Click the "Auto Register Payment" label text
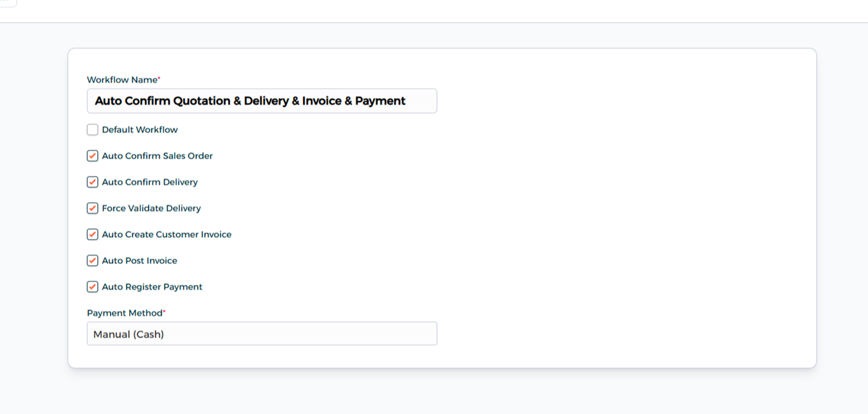 152,287
